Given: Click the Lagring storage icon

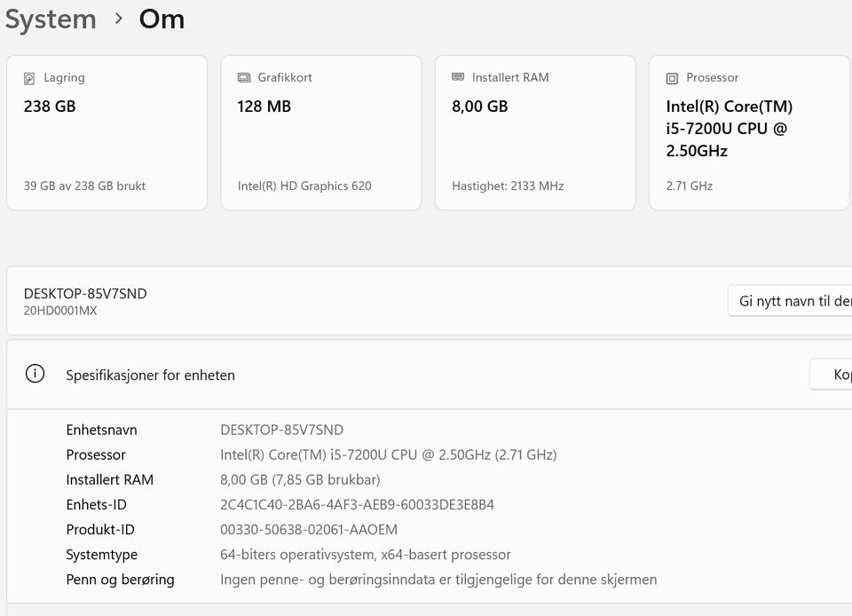Looking at the screenshot, I should (x=30, y=78).
